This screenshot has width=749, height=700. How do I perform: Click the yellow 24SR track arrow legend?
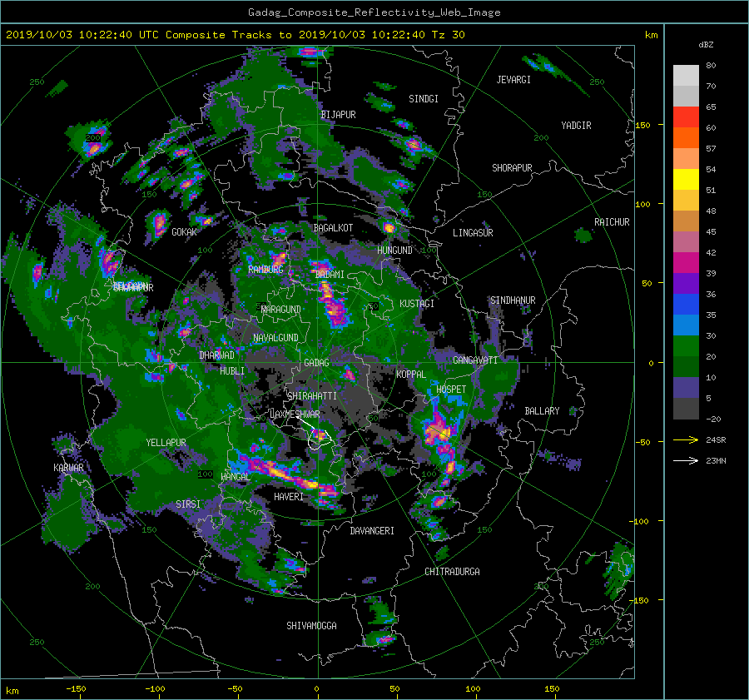coord(686,440)
